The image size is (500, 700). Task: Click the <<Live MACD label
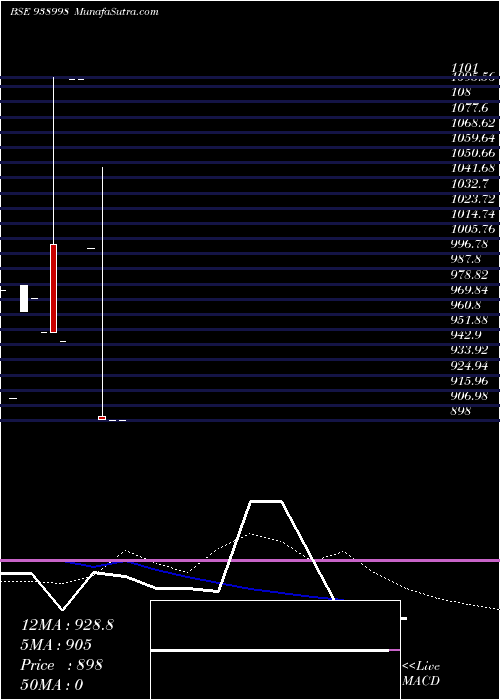click(421, 674)
